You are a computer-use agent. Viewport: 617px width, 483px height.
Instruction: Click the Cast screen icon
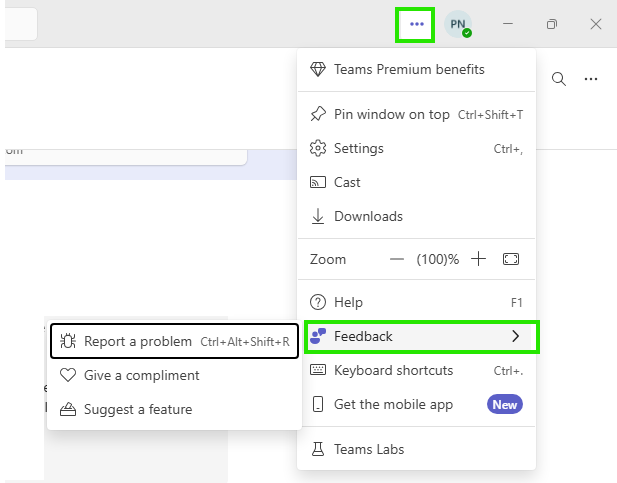pos(318,182)
